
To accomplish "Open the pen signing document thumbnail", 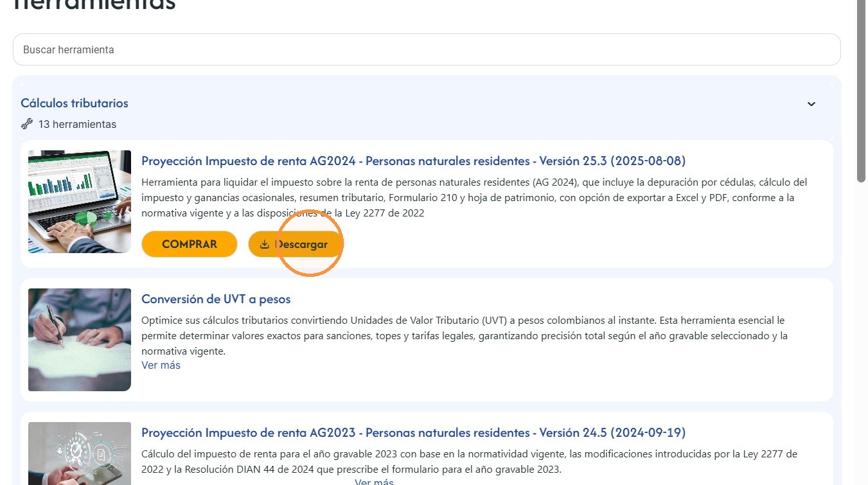I will pos(80,340).
